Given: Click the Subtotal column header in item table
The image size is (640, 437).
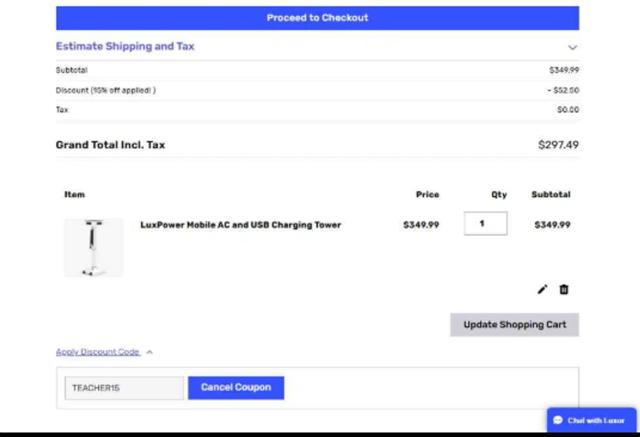Looking at the screenshot, I should [551, 195].
